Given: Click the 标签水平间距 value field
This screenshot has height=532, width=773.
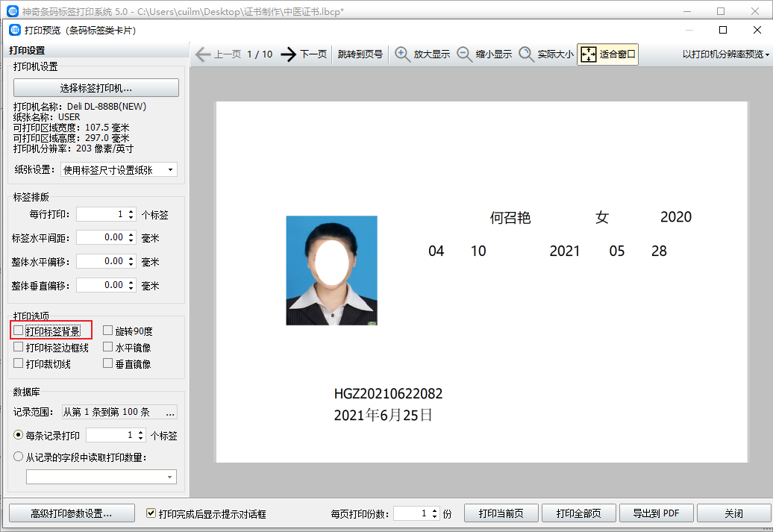Looking at the screenshot, I should click(101, 238).
